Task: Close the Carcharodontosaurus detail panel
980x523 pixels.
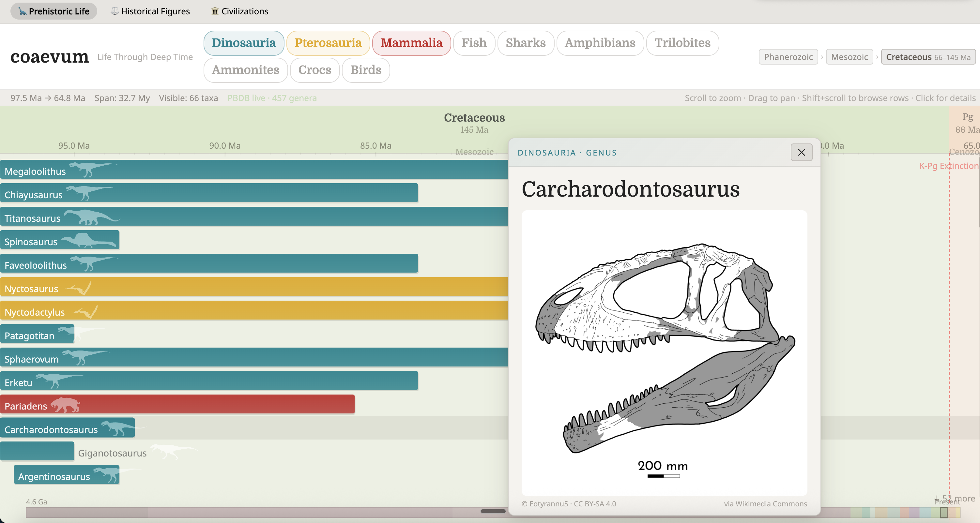Action: click(801, 153)
